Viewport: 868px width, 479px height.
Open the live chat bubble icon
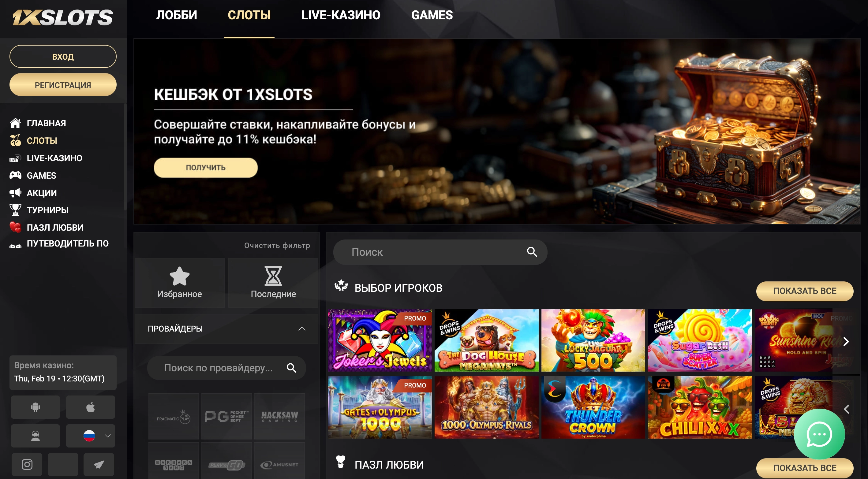point(819,434)
